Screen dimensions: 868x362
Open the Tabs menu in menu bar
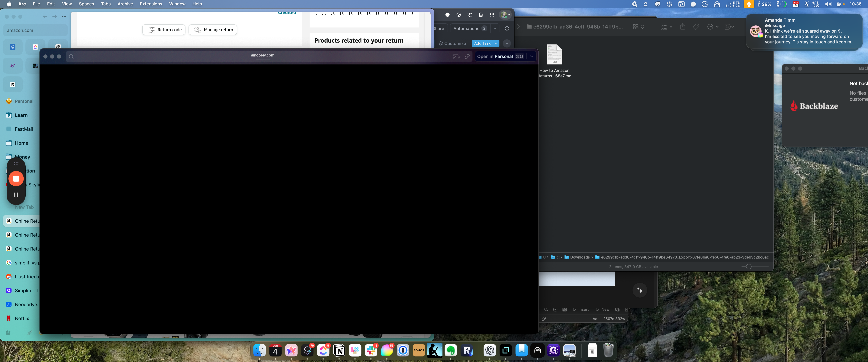coord(106,4)
